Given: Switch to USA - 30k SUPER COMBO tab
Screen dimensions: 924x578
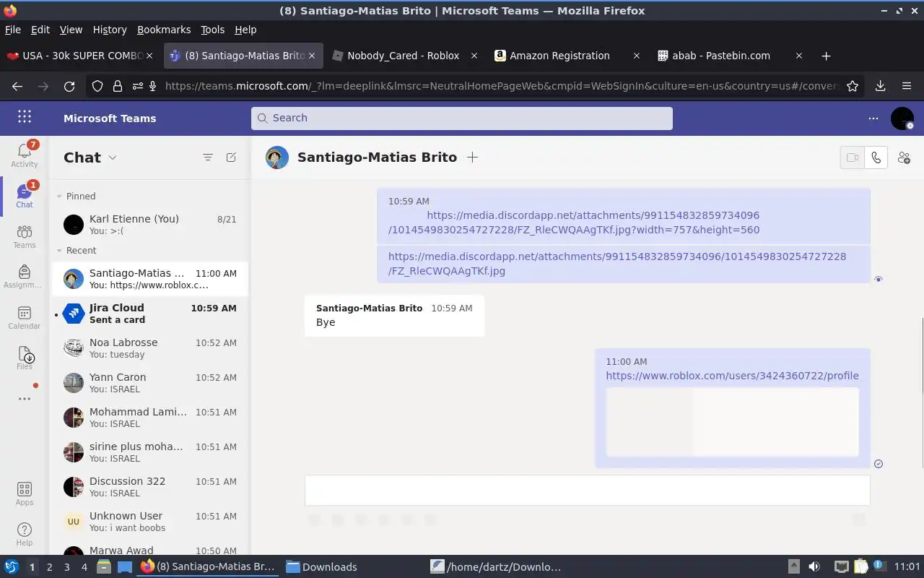Looking at the screenshot, I should point(79,56).
